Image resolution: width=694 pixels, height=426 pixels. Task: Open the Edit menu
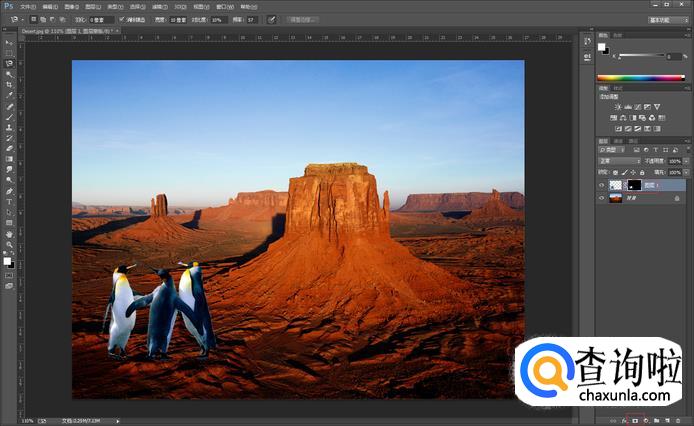[50, 7]
